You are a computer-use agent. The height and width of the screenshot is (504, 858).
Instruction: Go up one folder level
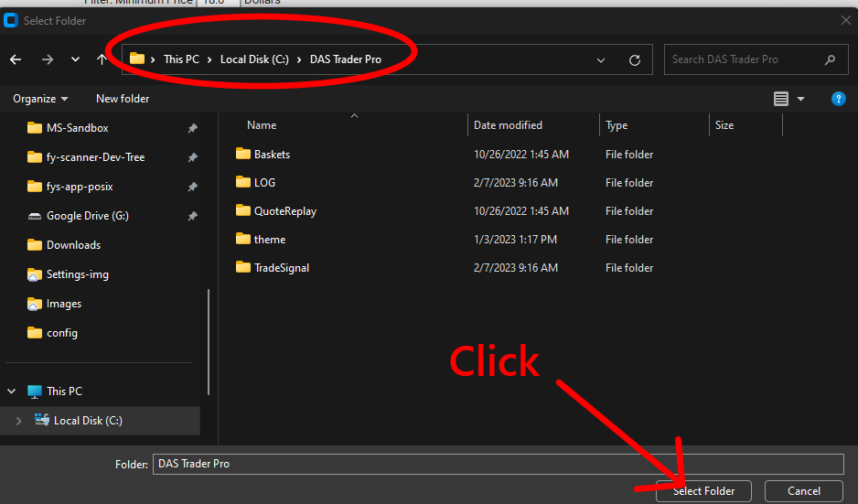(x=102, y=59)
